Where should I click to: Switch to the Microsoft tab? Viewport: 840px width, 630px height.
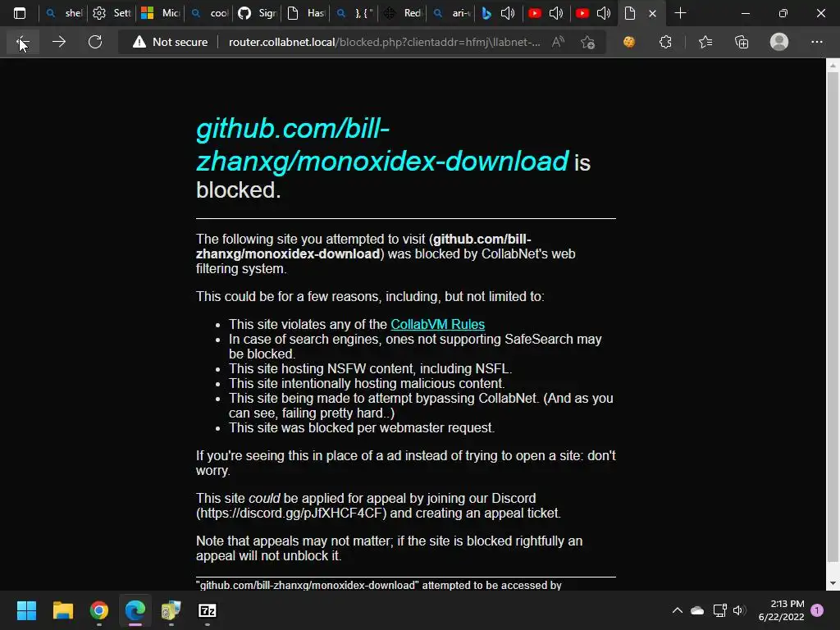pyautogui.click(x=160, y=13)
